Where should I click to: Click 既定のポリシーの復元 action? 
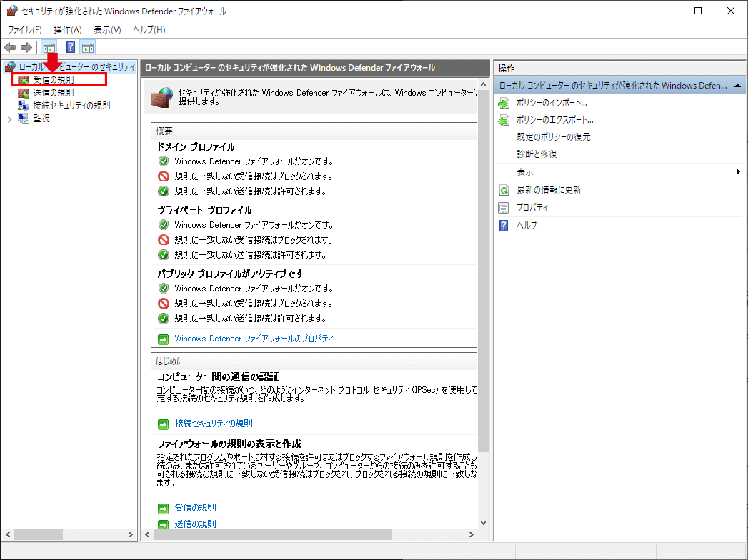click(554, 137)
